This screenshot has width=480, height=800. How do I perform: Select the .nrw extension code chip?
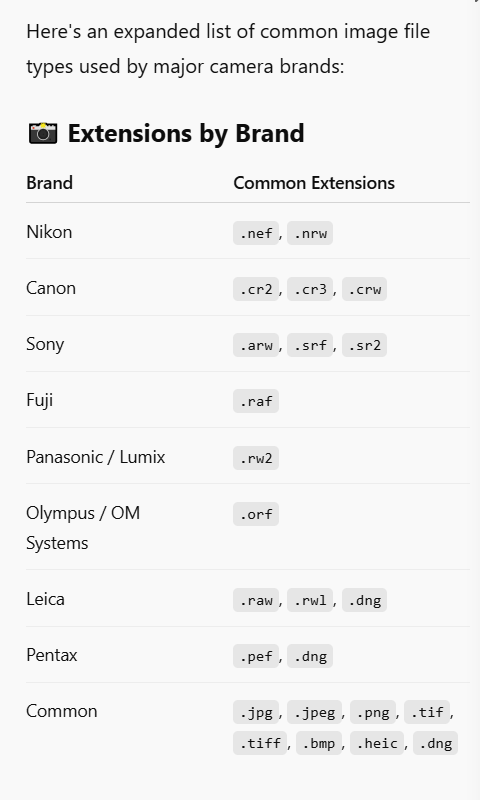(310, 233)
